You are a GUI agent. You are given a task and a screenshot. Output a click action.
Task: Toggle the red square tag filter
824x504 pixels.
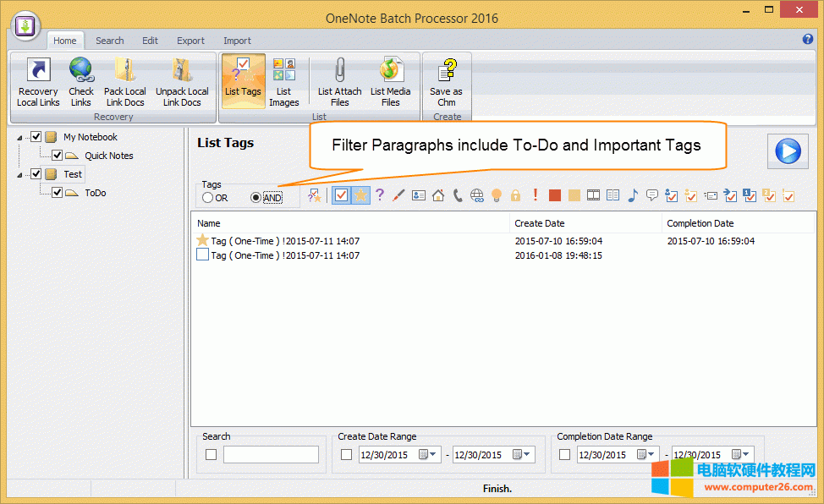555,195
